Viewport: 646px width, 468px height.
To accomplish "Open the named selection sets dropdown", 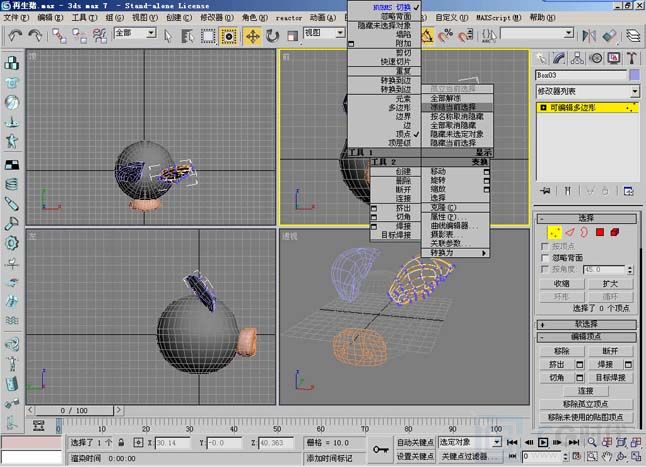I will coord(537,33).
